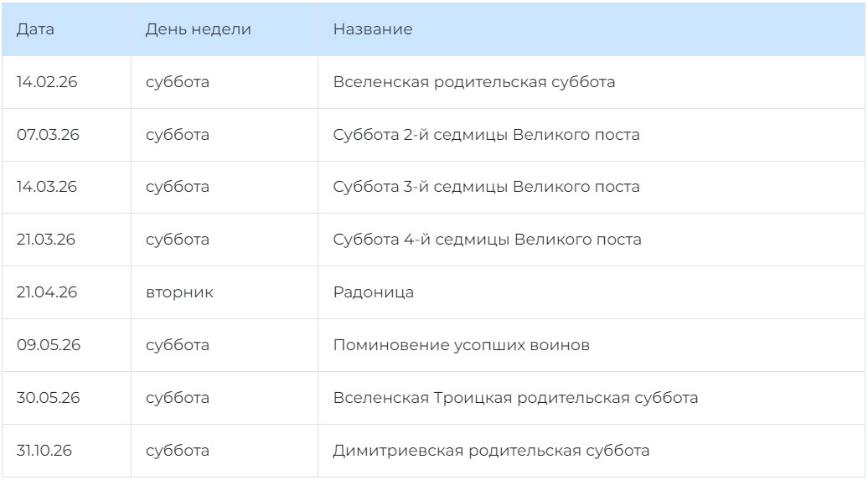Click "Суббота 2-й седмицы Великого поста"
The width and height of the screenshot is (868, 480).
point(487,135)
